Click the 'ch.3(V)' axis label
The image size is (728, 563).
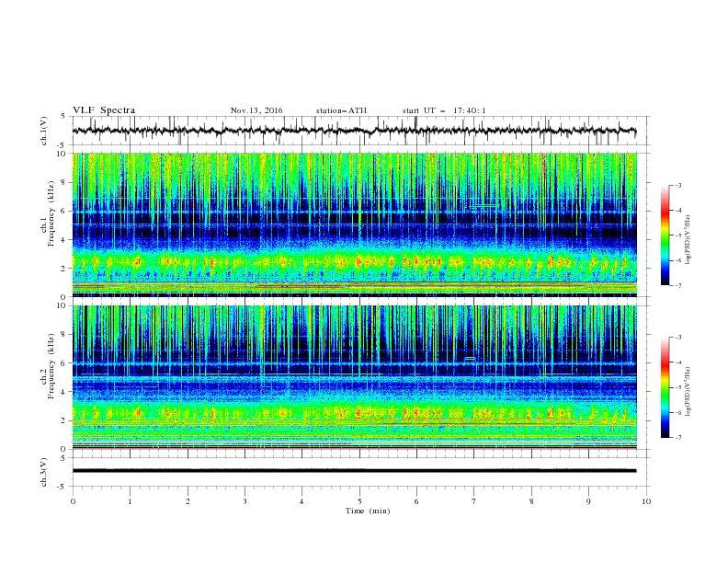(x=44, y=472)
